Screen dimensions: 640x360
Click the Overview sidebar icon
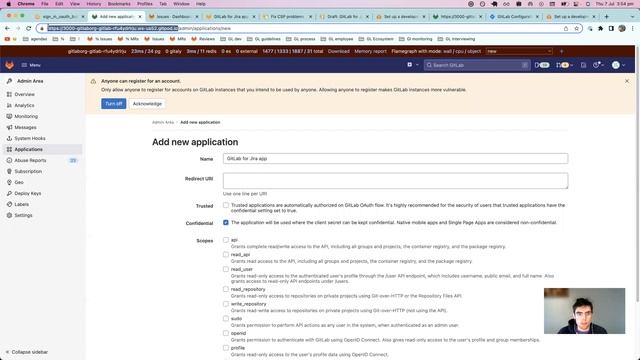pyautogui.click(x=9, y=94)
